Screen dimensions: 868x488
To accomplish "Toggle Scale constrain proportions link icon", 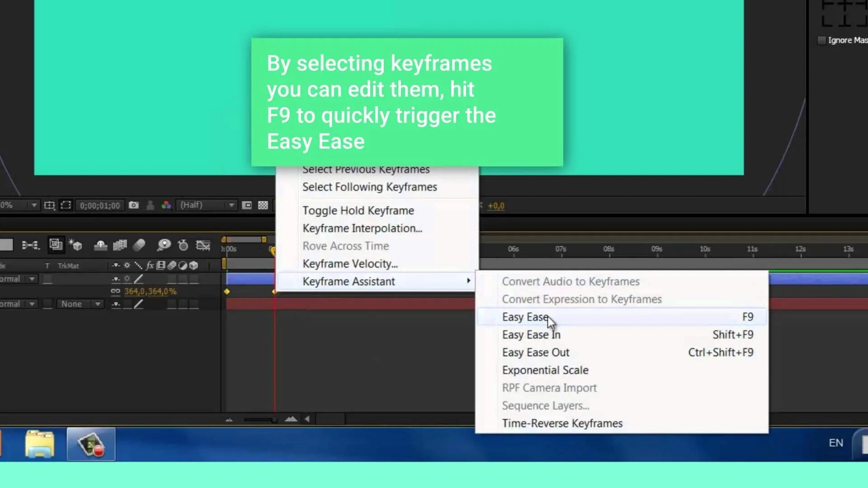I will pyautogui.click(x=115, y=291).
